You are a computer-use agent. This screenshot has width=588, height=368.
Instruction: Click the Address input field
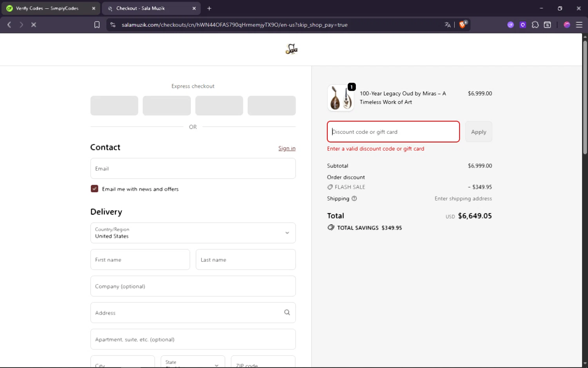pyautogui.click(x=193, y=313)
